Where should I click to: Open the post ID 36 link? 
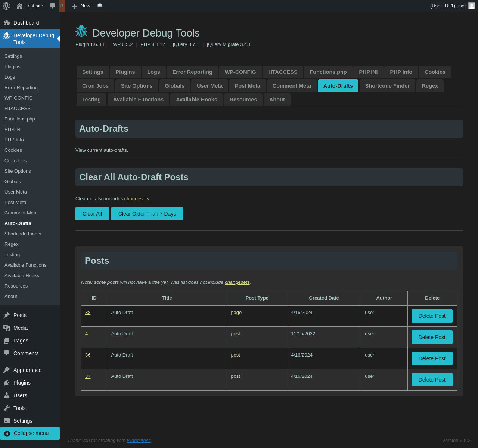(88, 355)
